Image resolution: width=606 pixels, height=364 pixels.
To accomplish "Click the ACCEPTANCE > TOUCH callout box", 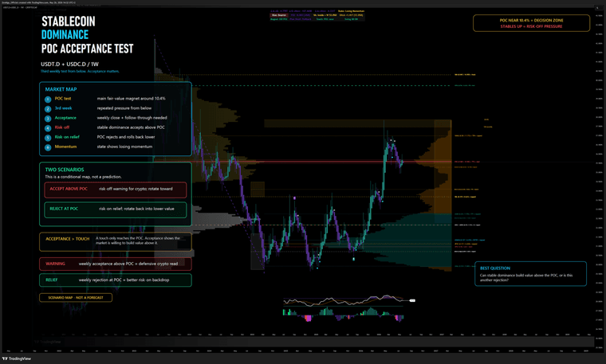I will [x=115, y=241].
